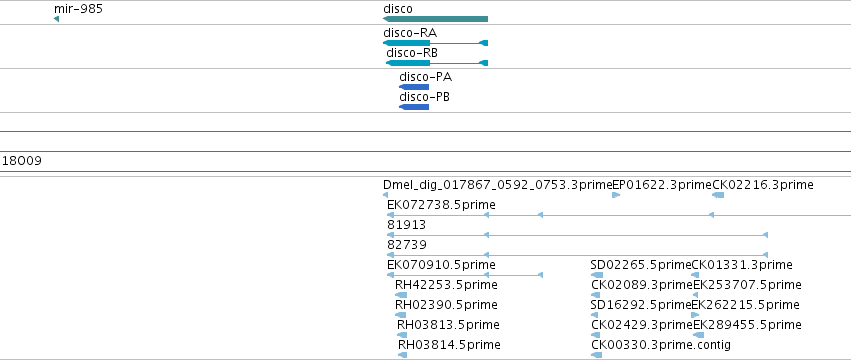Select the disco-RB transcript feature

click(437, 63)
